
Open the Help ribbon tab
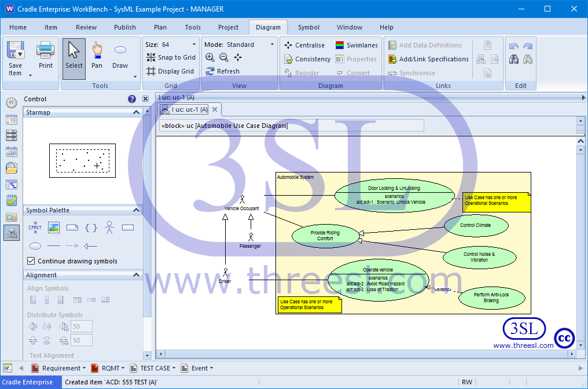pos(386,27)
